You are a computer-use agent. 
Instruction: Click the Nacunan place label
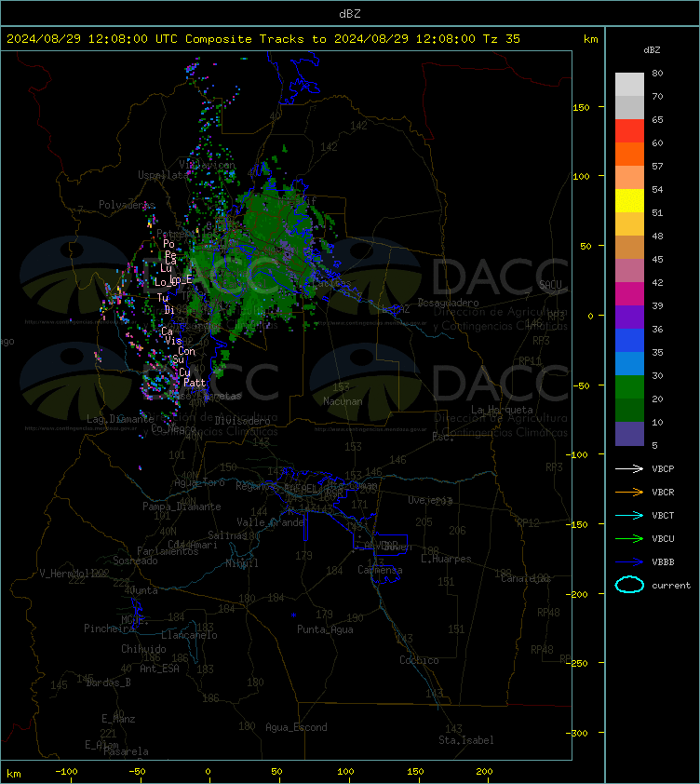pyautogui.click(x=343, y=401)
